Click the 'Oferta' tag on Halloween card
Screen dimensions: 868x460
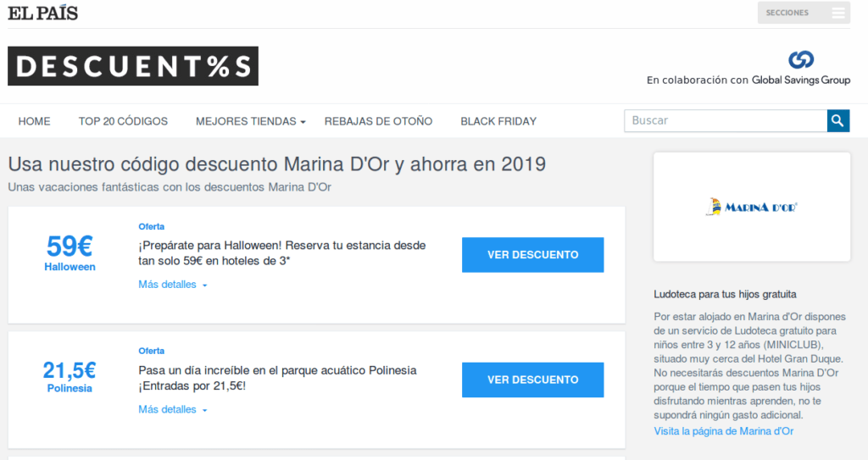(x=151, y=226)
